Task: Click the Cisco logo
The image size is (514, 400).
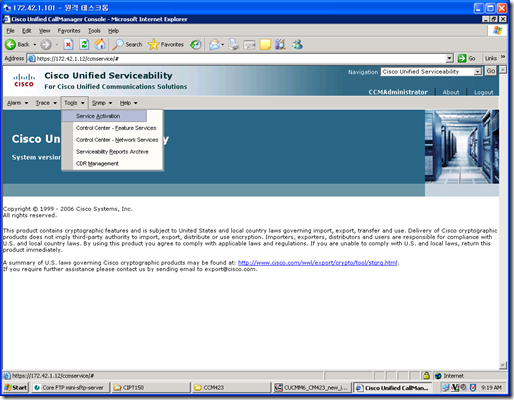Action: (x=24, y=80)
